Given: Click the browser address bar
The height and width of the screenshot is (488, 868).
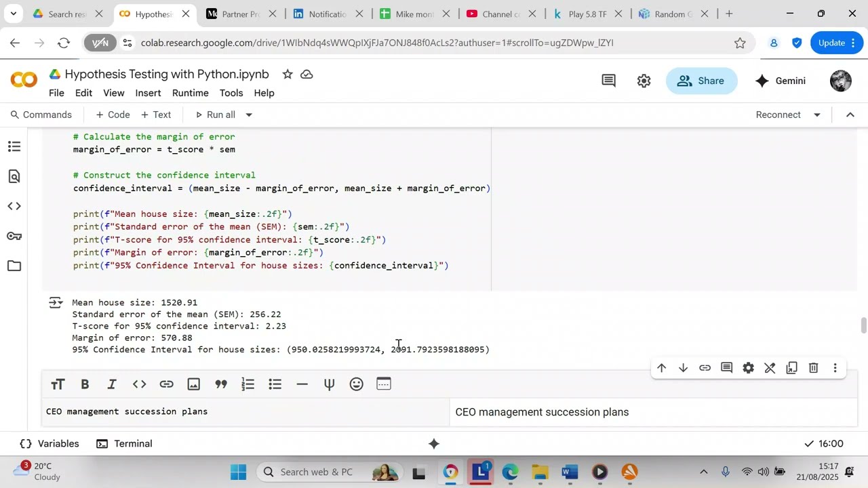Looking at the screenshot, I should pyautogui.click(x=434, y=43).
